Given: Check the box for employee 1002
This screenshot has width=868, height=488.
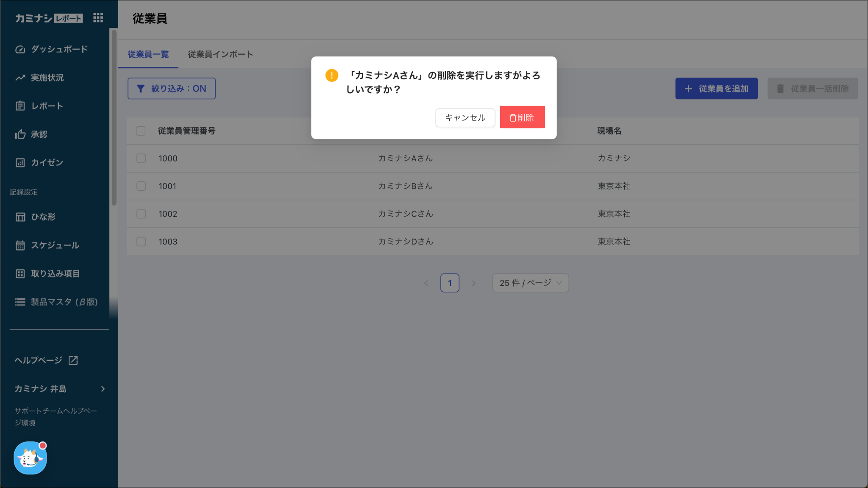Looking at the screenshot, I should pyautogui.click(x=141, y=214).
